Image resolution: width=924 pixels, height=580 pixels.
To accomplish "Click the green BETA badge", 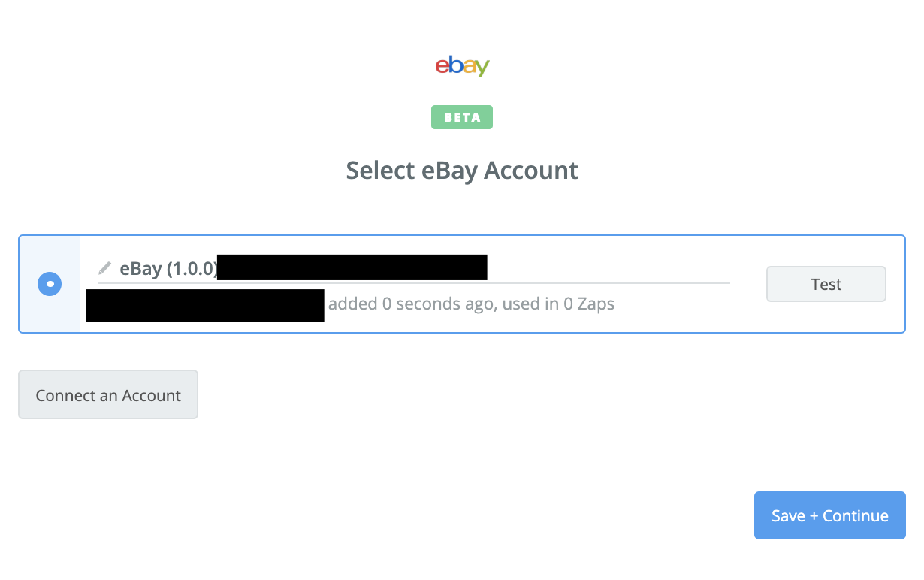I will [462, 117].
